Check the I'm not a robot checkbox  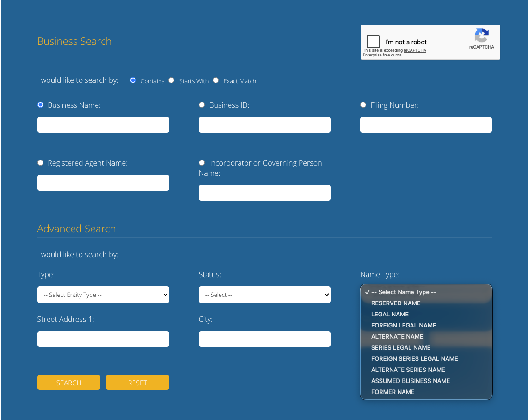(x=373, y=42)
